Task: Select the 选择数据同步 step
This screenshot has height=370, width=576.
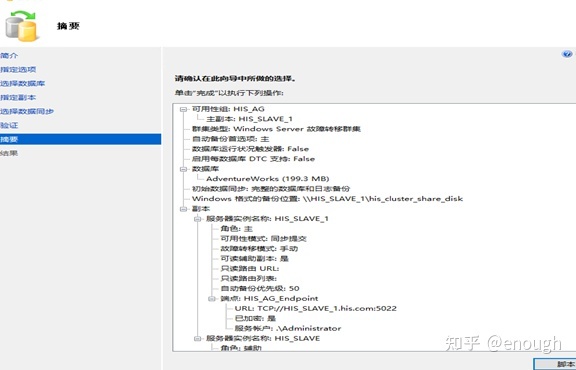Action: click(27, 111)
